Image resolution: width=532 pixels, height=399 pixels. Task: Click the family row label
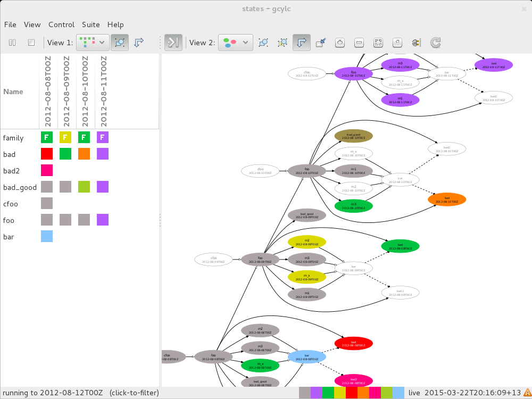click(13, 138)
